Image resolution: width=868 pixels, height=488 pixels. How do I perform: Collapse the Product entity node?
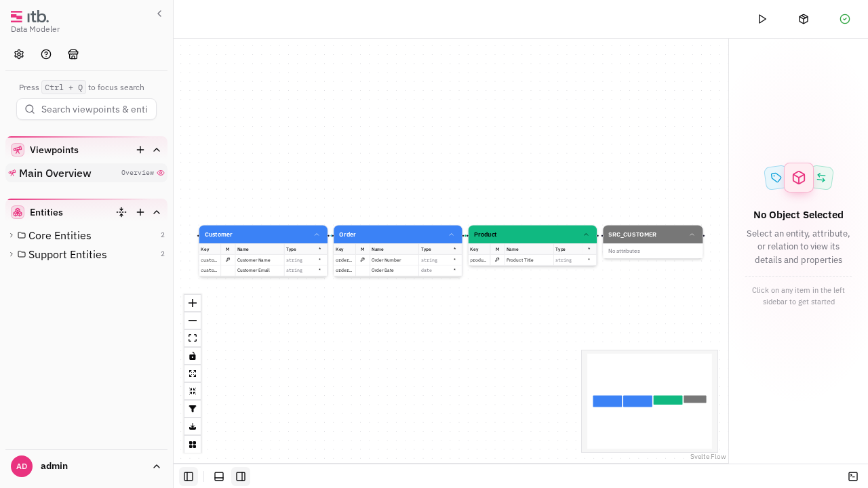click(587, 235)
